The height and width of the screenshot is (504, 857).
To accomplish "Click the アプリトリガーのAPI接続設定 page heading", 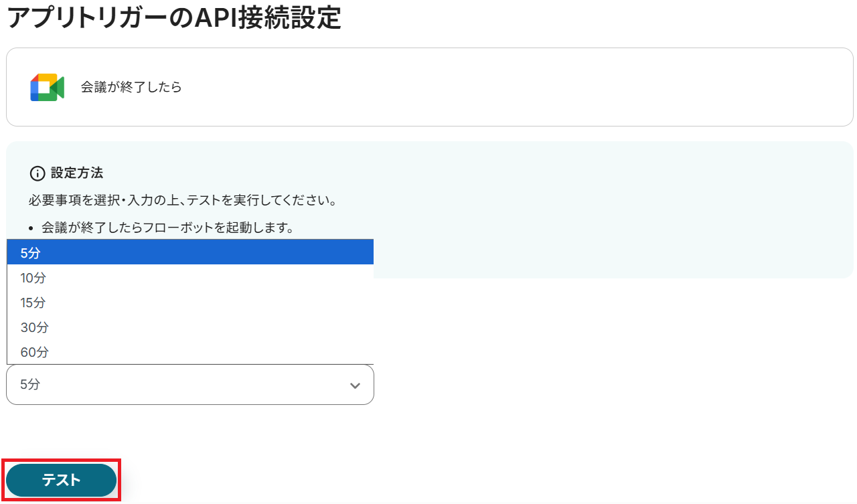I will [174, 18].
